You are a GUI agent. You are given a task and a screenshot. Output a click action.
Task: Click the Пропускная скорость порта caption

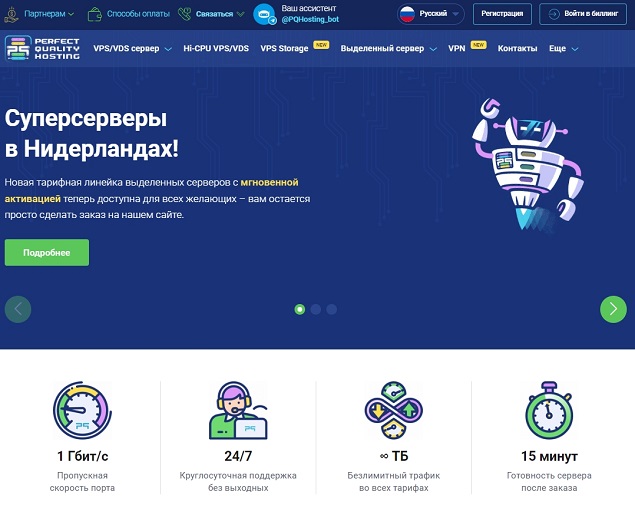pyautogui.click(x=82, y=482)
